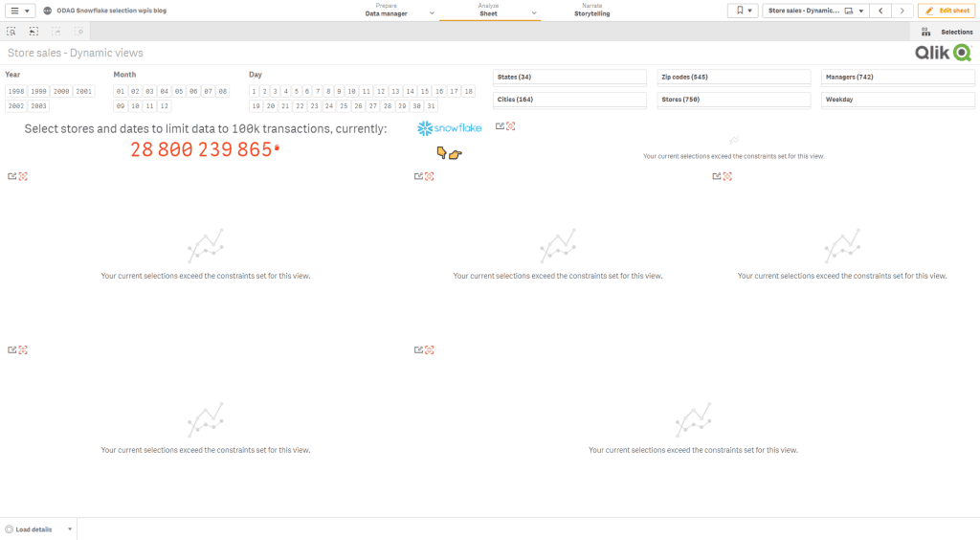
Task: Open the States (34) filter pane
Action: pyautogui.click(x=570, y=77)
